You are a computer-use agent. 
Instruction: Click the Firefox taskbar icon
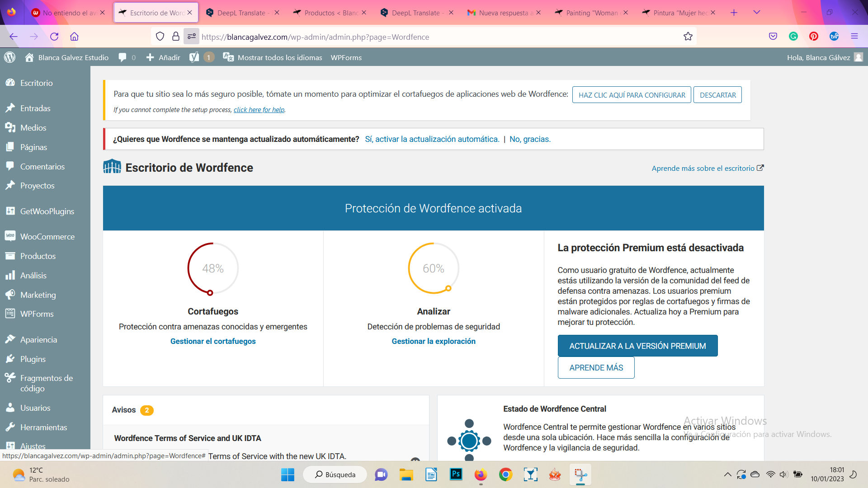coord(481,474)
